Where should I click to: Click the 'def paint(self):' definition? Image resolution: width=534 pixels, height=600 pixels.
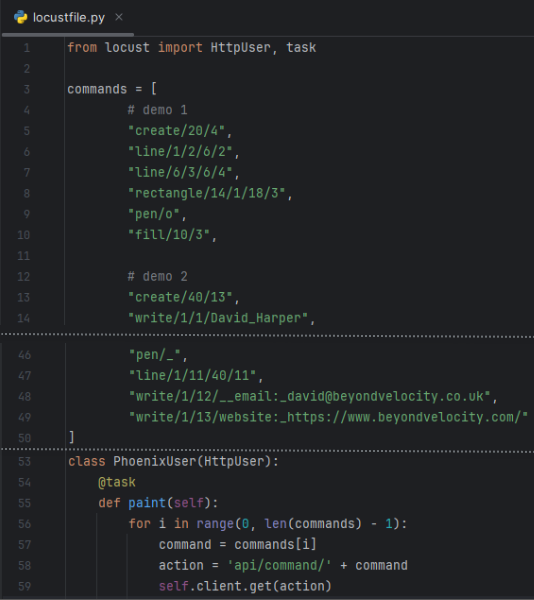(x=158, y=503)
